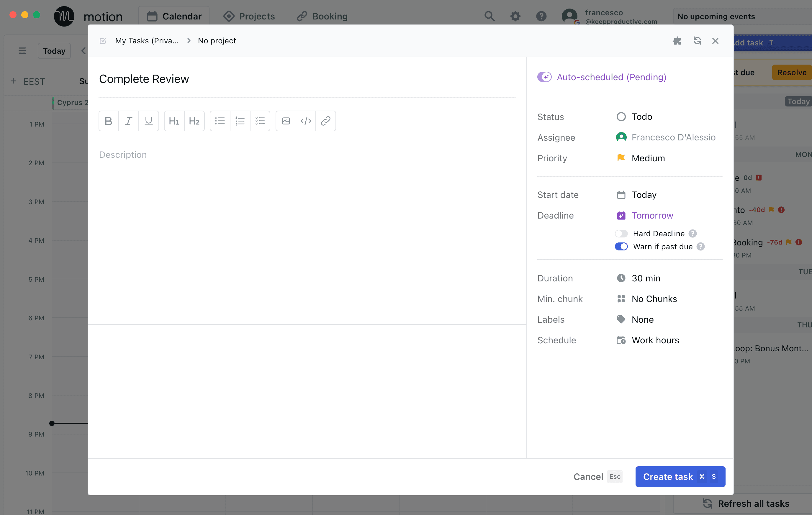Insert a bulleted list
The image size is (812, 515).
tap(220, 121)
